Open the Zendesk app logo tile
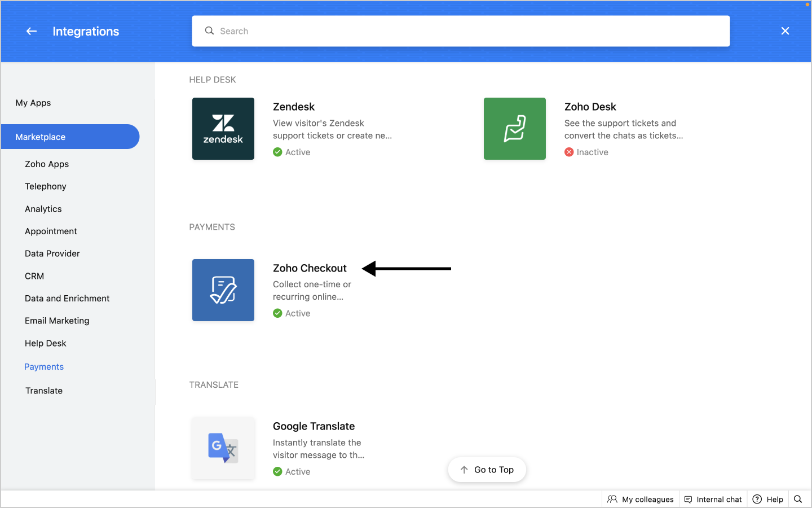The width and height of the screenshot is (812, 508). pos(223,129)
